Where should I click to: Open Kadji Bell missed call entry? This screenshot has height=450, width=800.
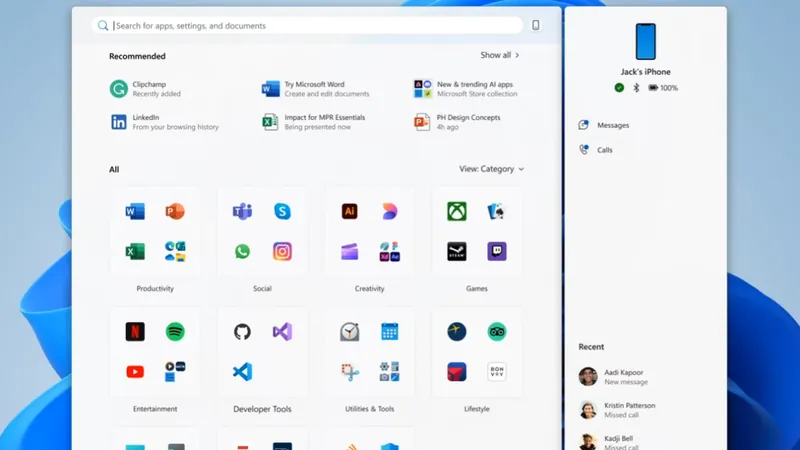pos(609,442)
